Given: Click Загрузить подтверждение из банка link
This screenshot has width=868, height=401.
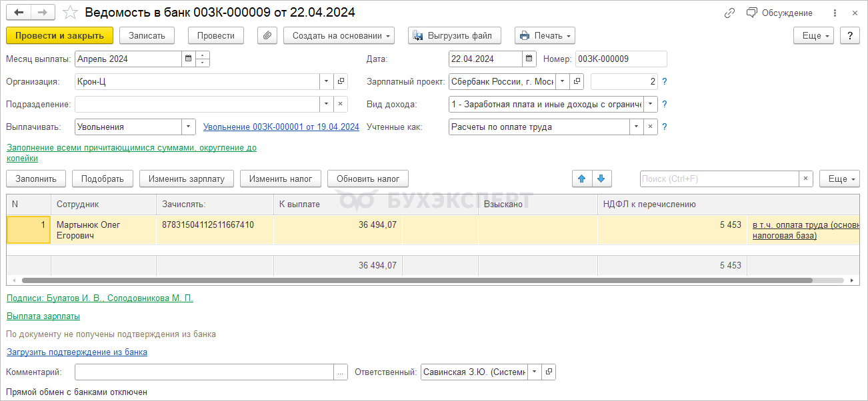Looking at the screenshot, I should (x=77, y=352).
